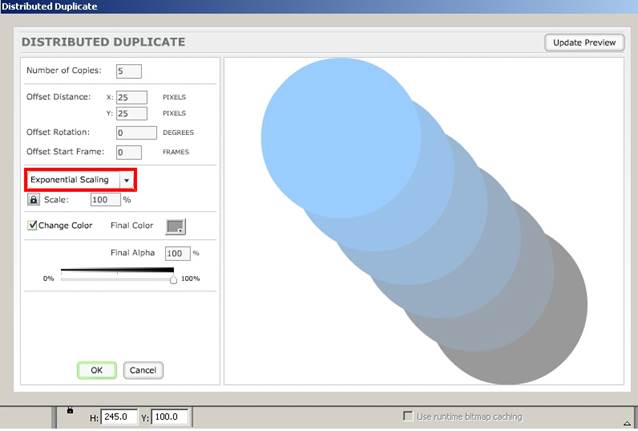Open the Final Color swatch picker
Screen dimensions: 638x431
(176, 227)
